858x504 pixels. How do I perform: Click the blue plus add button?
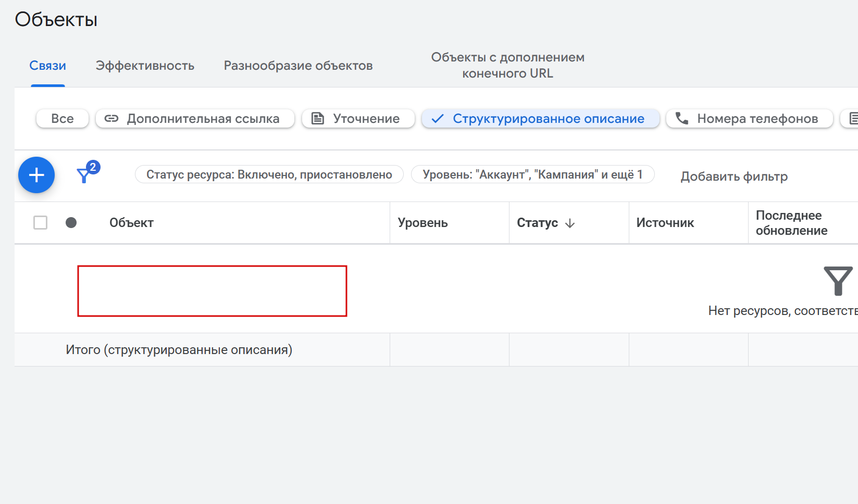(x=36, y=175)
